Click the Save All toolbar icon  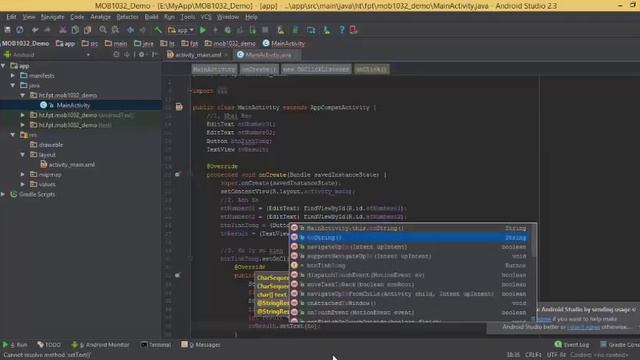click(7, 30)
